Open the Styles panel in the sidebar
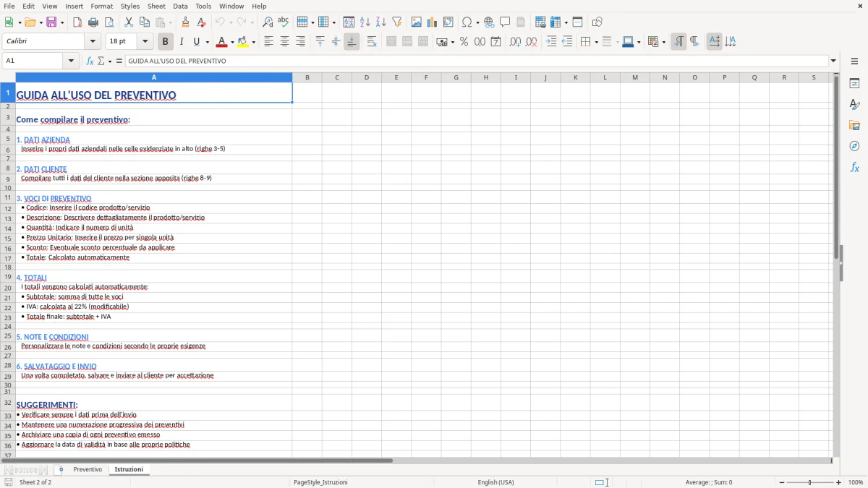Viewport: 868px width, 488px height. click(x=855, y=105)
